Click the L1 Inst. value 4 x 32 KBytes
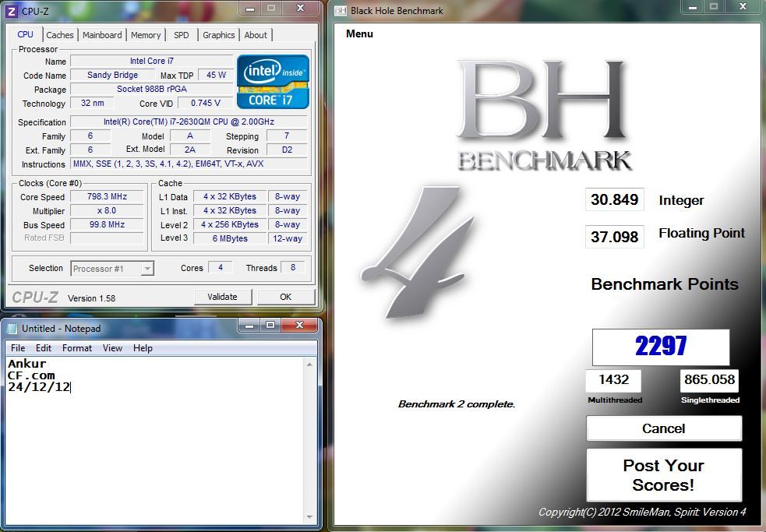The image size is (766, 532). (x=230, y=210)
